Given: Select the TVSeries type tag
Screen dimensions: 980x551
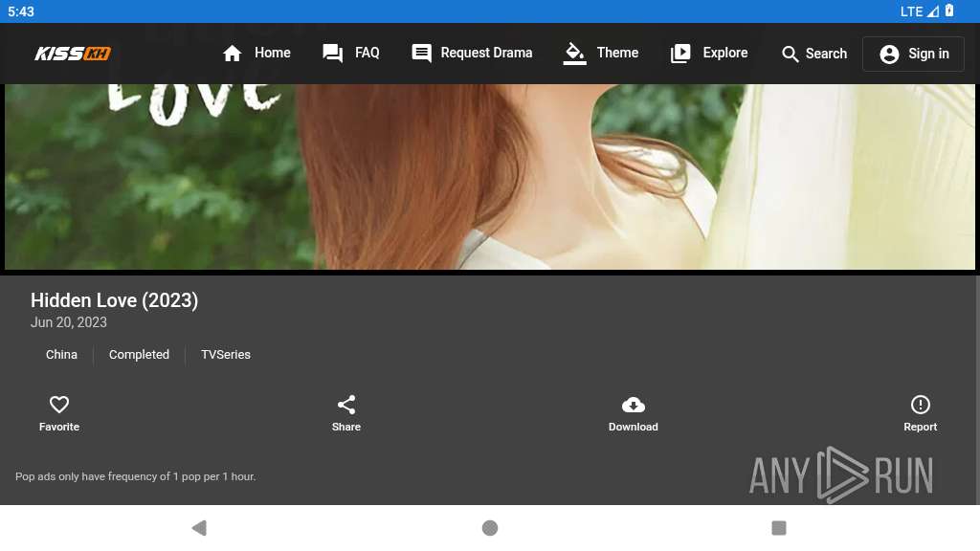Looking at the screenshot, I should click(x=226, y=355).
